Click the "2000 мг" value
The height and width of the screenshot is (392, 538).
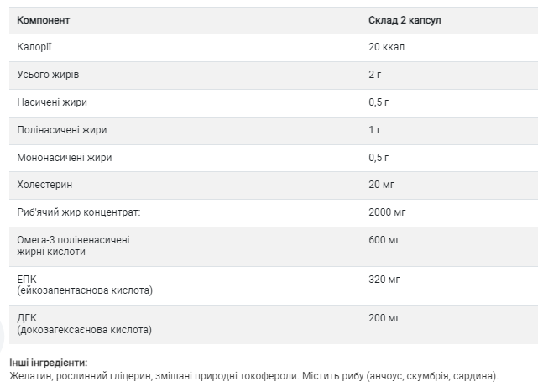click(389, 212)
